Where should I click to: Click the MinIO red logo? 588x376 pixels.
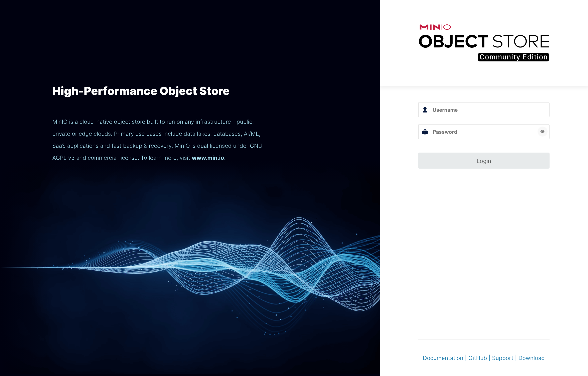435,27
